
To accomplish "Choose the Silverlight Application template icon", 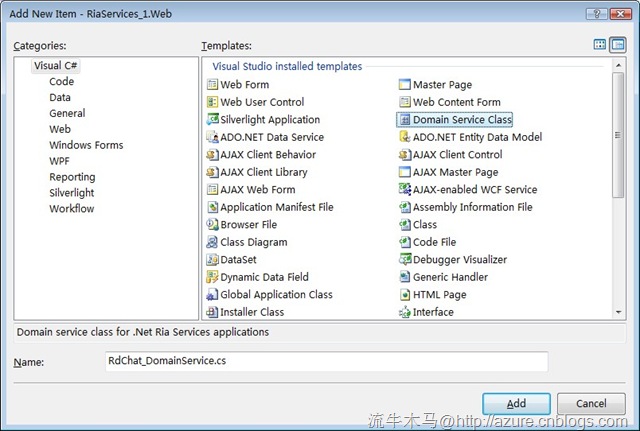I will tap(212, 120).
